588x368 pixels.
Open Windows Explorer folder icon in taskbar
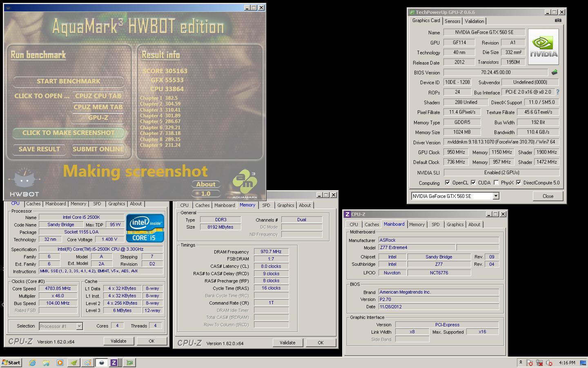[x=46, y=363]
